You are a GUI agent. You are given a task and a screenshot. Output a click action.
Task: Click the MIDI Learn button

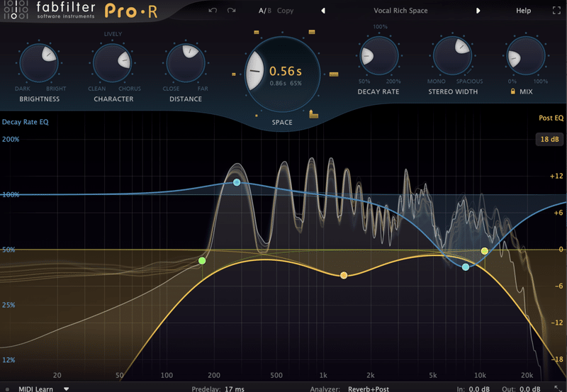[x=36, y=388]
